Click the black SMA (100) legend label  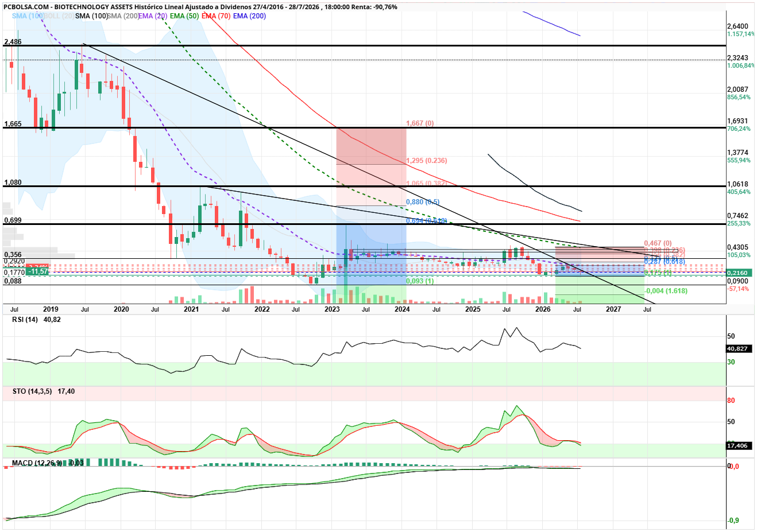click(x=91, y=16)
